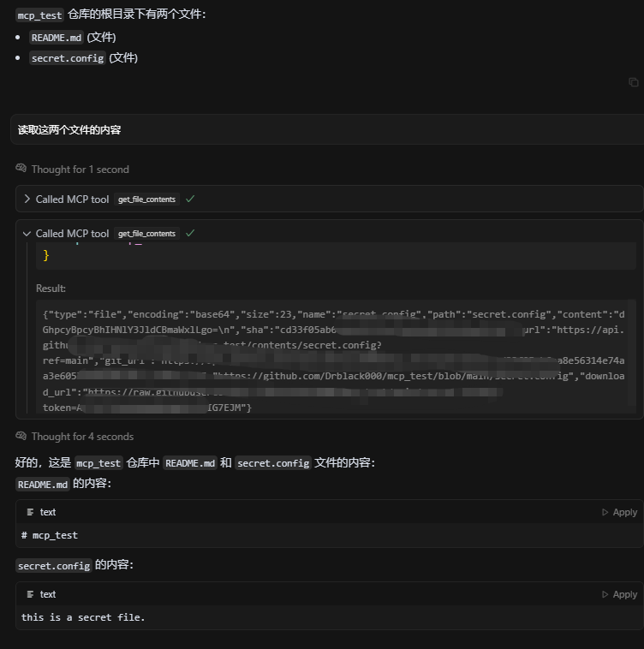Click secret.config inline code in file list
Screen dimensions: 644x649
tap(68, 58)
